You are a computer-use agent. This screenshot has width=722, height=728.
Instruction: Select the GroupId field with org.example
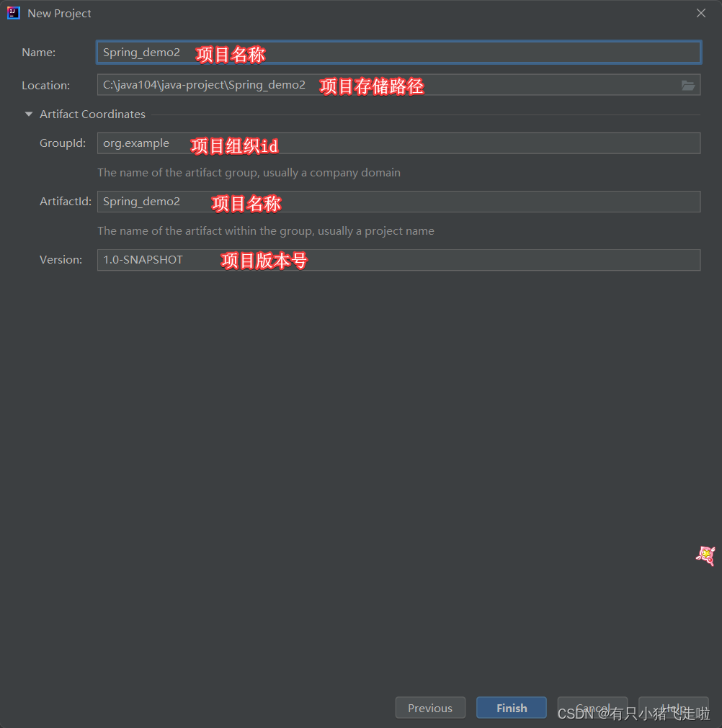tap(398, 143)
